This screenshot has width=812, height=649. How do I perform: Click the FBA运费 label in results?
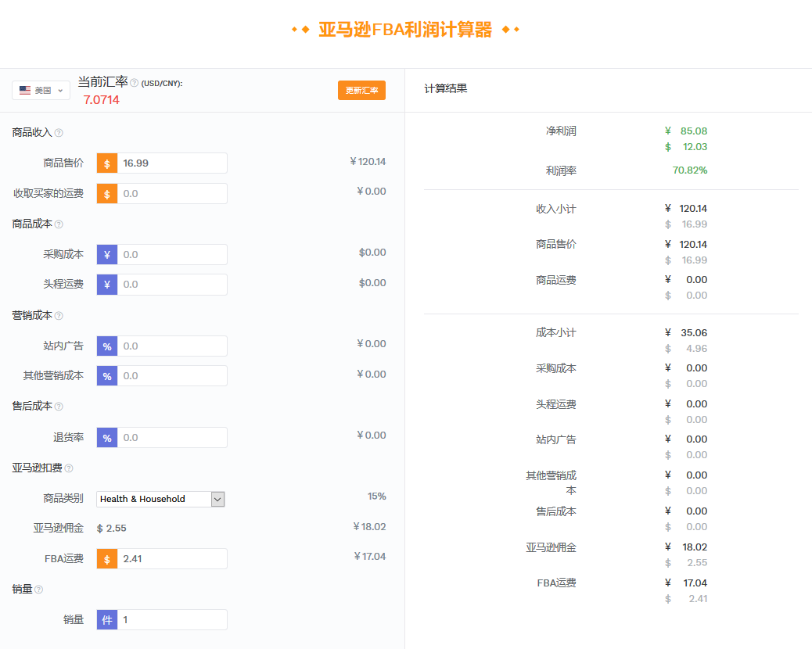pos(556,583)
